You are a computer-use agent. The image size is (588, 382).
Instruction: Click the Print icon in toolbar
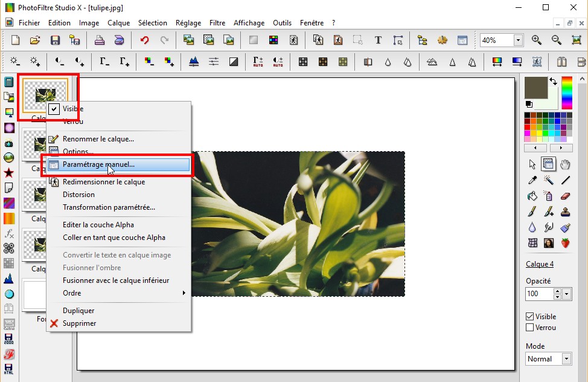tap(100, 40)
